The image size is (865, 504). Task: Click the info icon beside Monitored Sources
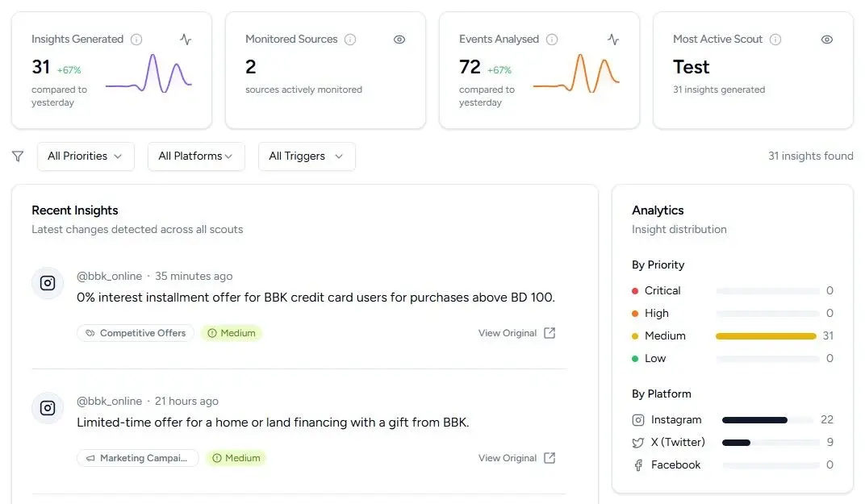pyautogui.click(x=350, y=40)
